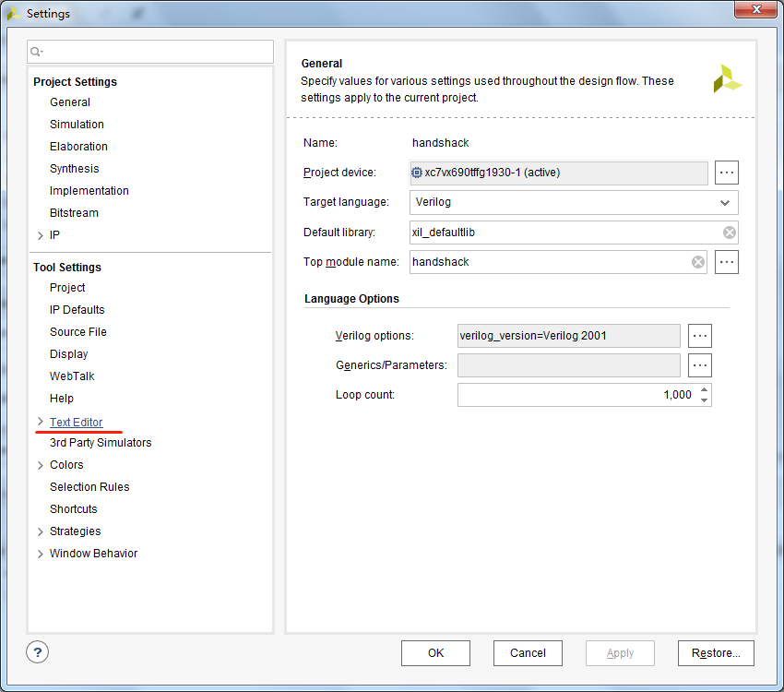Select WebTalk tool settings
This screenshot has width=784, height=692.
click(72, 376)
